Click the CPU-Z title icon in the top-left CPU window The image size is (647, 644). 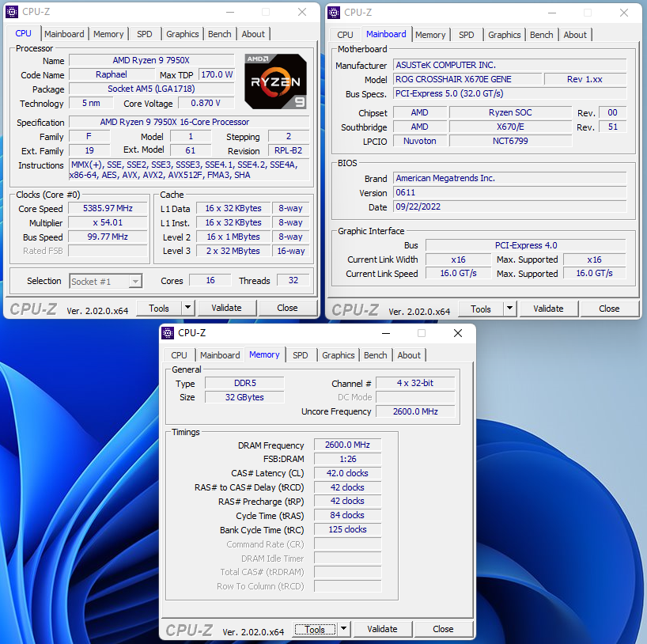coord(12,12)
